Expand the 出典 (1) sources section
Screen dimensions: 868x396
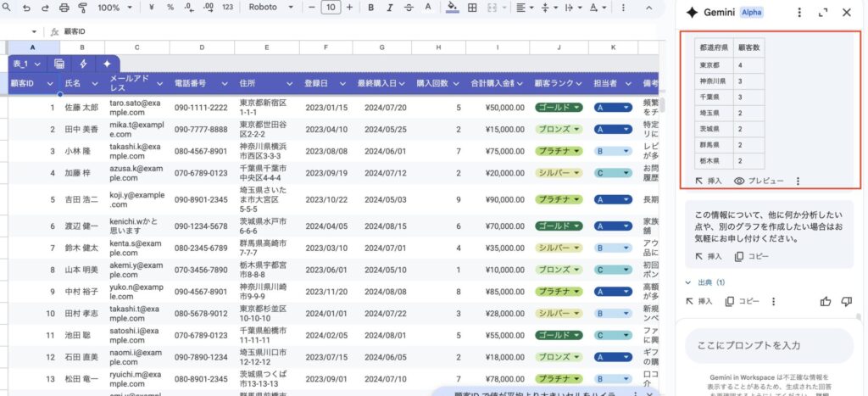coord(704,282)
